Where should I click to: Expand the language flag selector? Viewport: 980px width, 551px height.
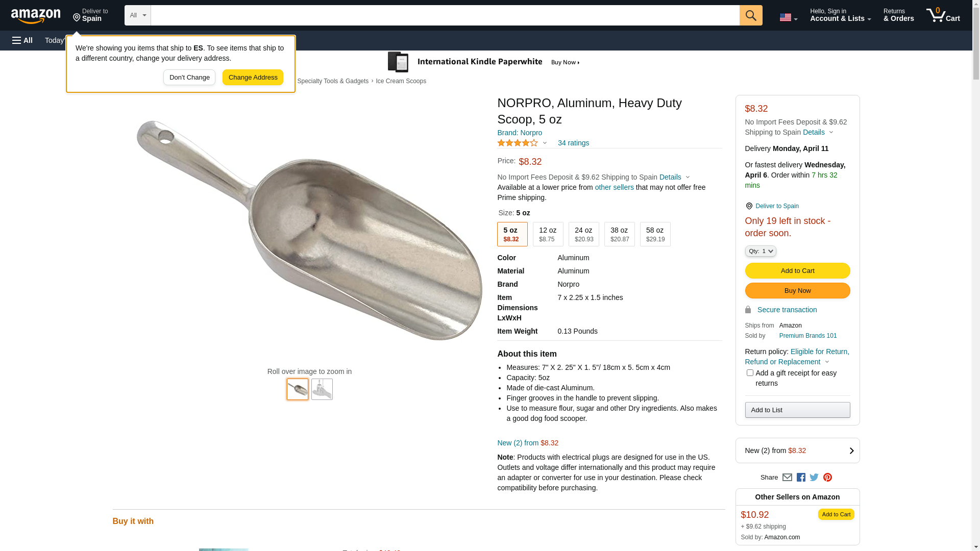point(788,17)
